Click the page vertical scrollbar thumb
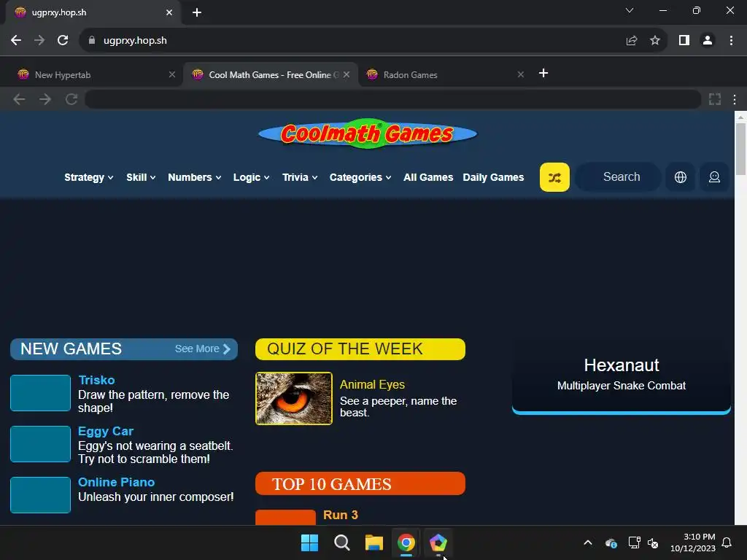 point(740,149)
